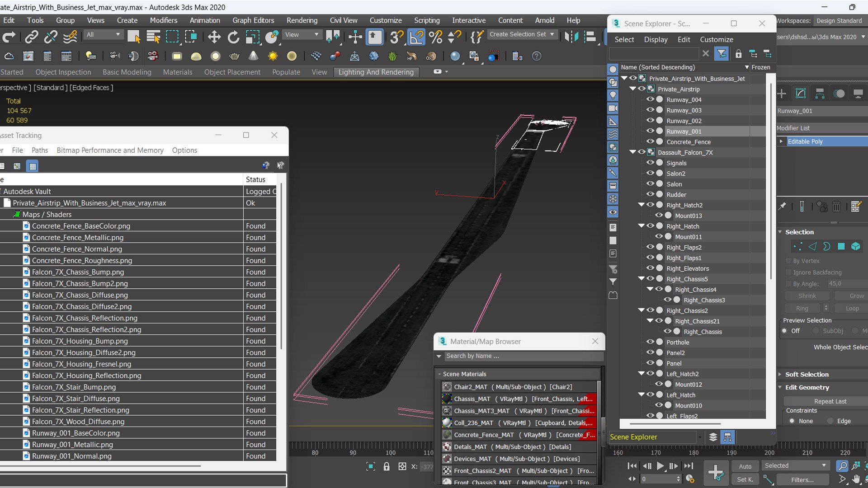This screenshot has width=868, height=488.
Task: Click the Scene Explorer lock icon
Action: pyautogui.click(x=738, y=54)
